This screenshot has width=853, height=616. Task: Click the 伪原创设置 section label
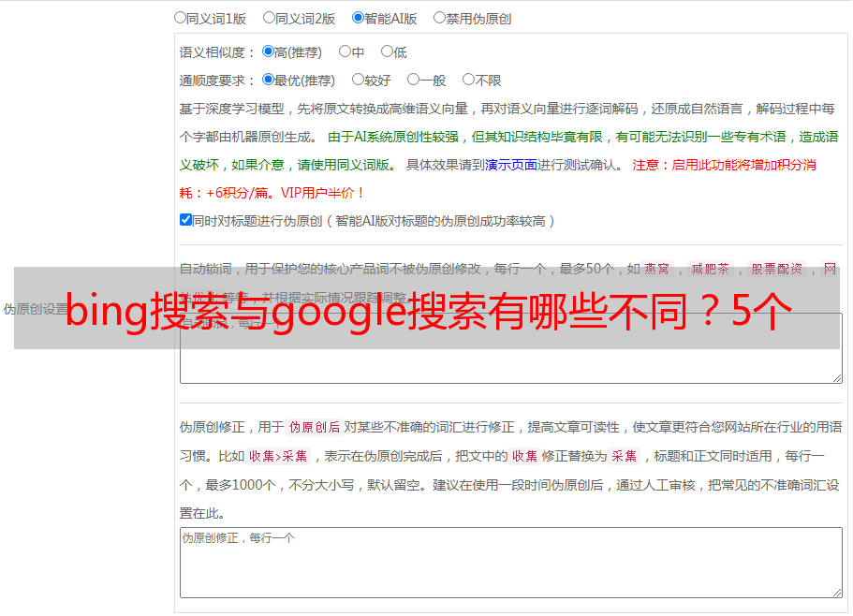click(x=36, y=309)
